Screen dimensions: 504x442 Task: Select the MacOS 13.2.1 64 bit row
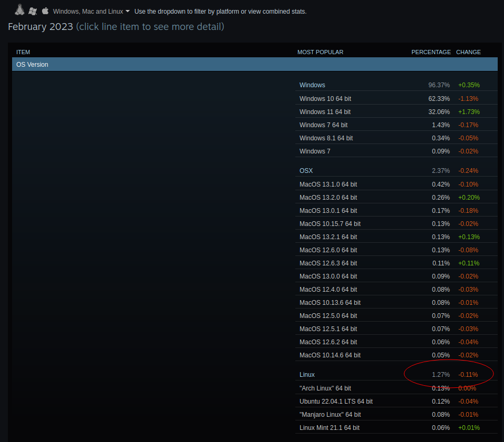pyautogui.click(x=396, y=237)
